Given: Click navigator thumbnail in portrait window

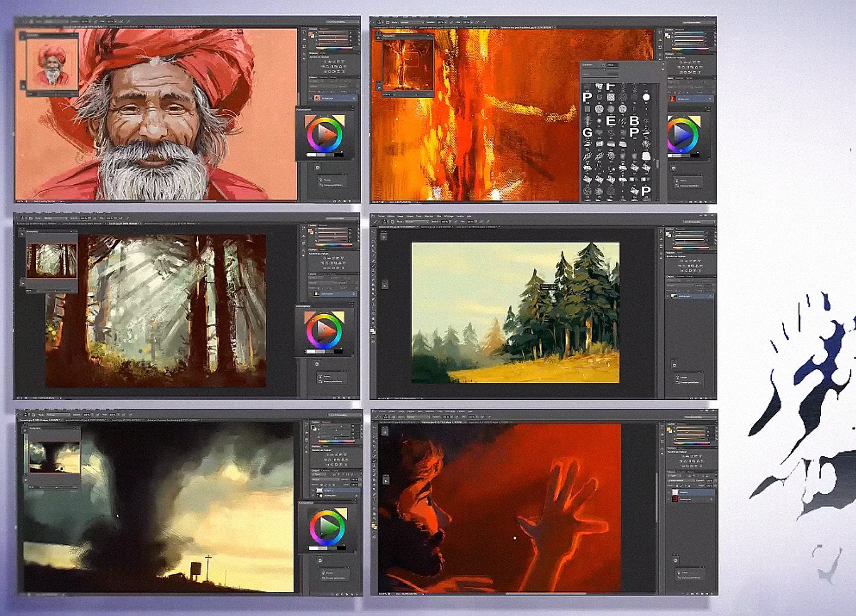Looking at the screenshot, I should (x=53, y=64).
